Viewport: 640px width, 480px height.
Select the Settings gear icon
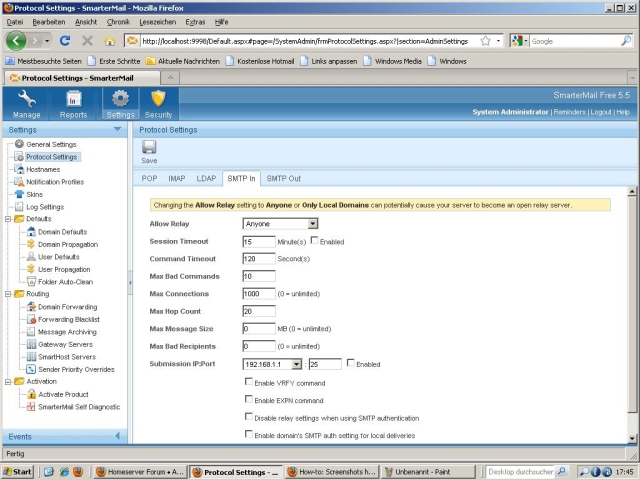120,99
